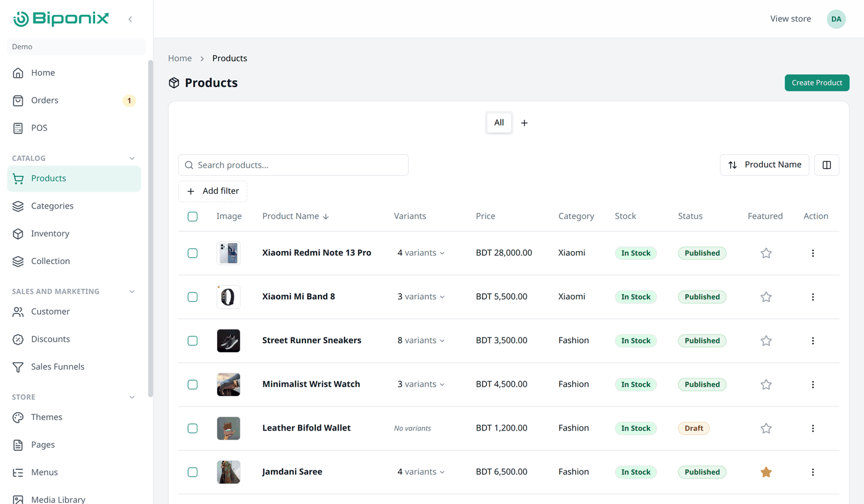Open Orders in the sidebar
This screenshot has width=864, height=504.
click(x=74, y=101)
